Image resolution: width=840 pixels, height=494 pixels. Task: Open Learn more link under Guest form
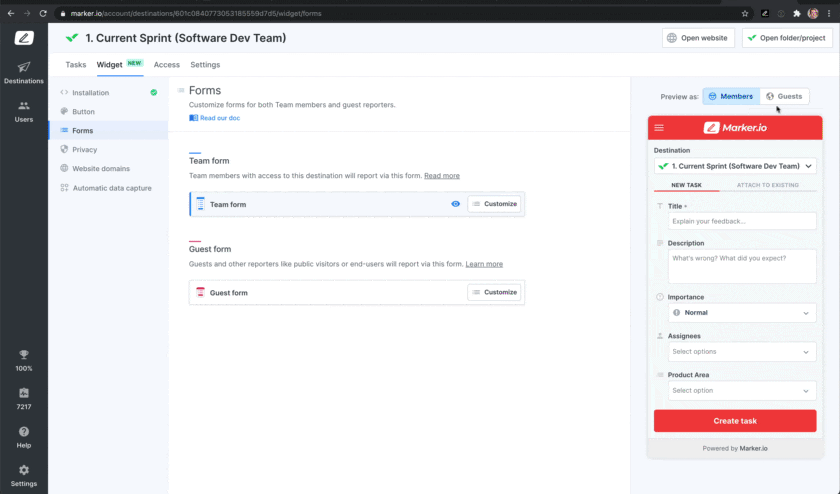click(x=484, y=264)
